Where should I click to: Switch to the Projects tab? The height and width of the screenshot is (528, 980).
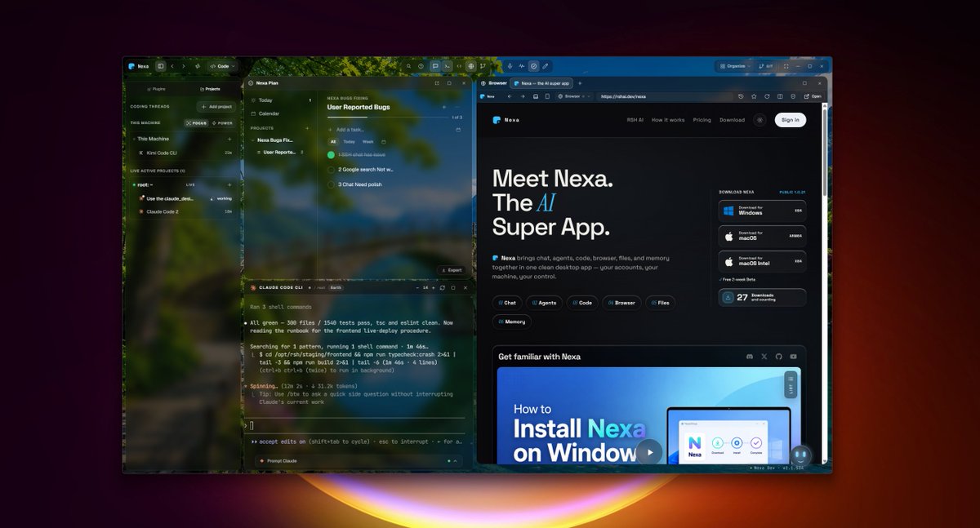(210, 89)
